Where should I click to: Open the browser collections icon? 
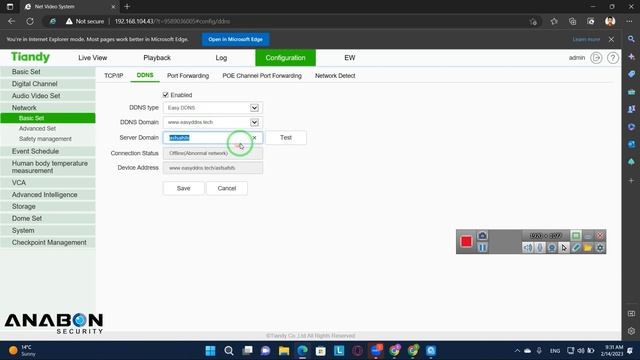click(572, 21)
